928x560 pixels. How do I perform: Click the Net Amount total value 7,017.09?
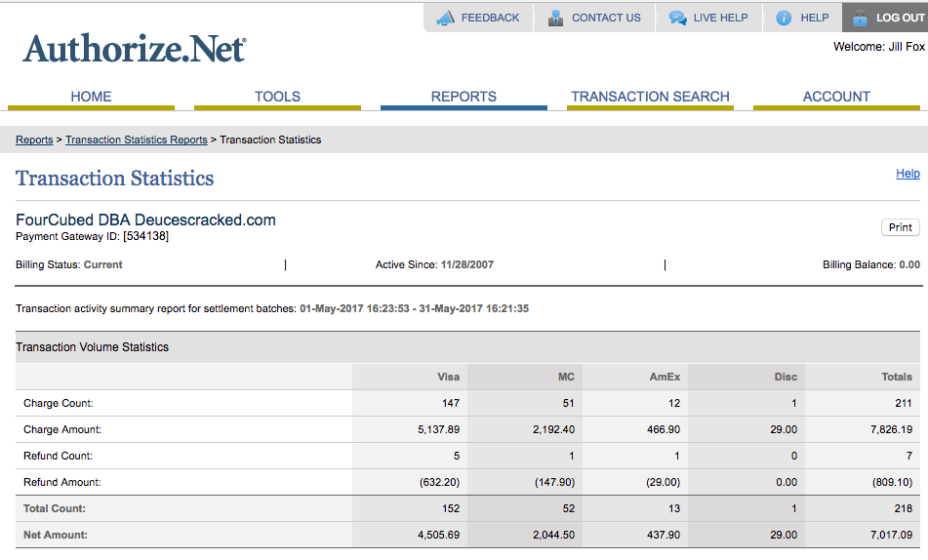click(x=893, y=535)
